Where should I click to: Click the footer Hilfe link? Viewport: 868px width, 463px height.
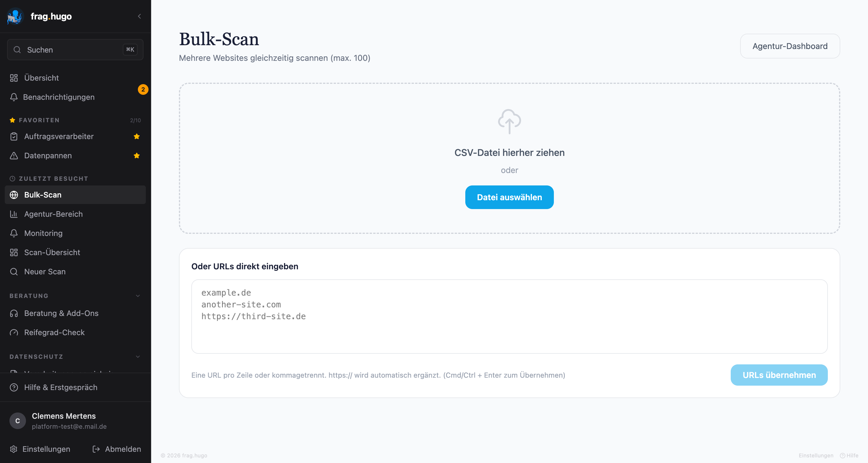pos(849,456)
